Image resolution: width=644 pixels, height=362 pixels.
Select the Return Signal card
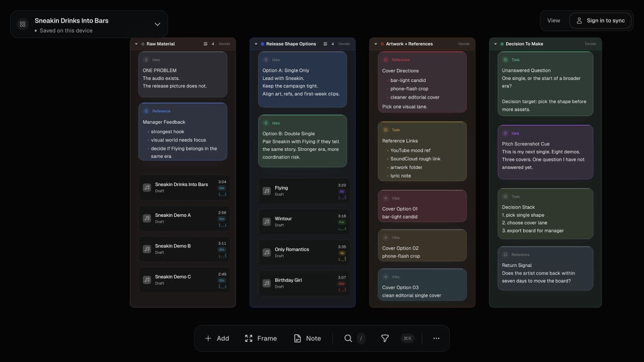pyautogui.click(x=545, y=268)
